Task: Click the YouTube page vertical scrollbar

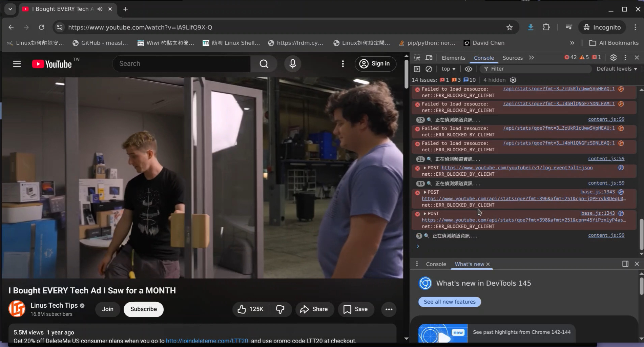Action: 406,75
